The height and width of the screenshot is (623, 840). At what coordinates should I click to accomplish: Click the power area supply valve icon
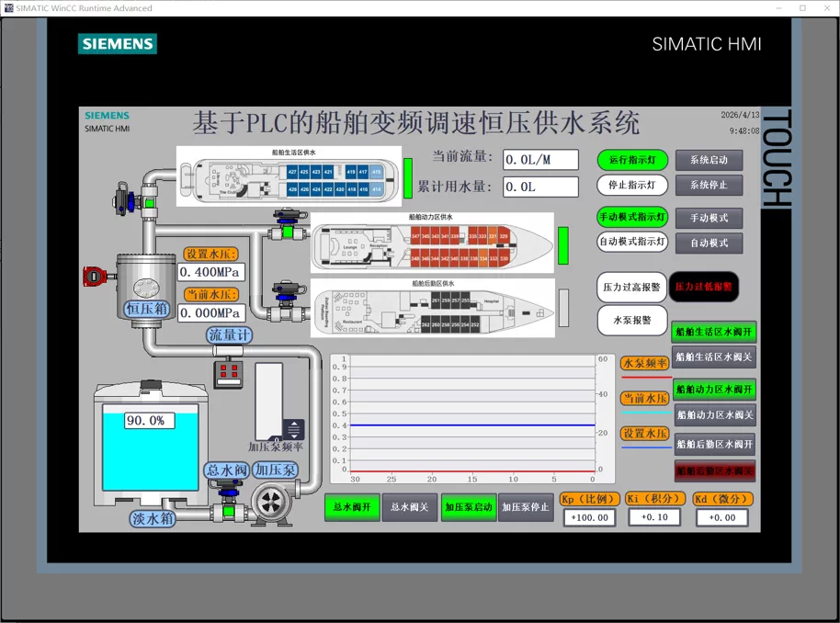289,225
